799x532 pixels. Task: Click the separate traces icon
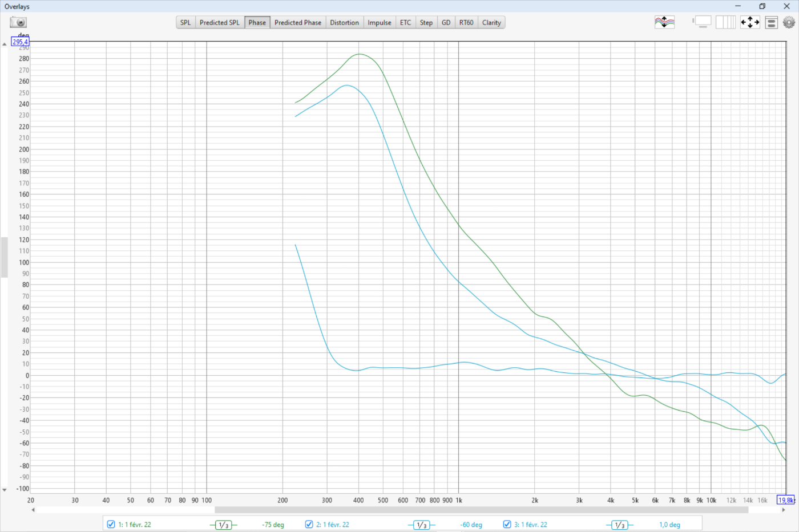[664, 22]
